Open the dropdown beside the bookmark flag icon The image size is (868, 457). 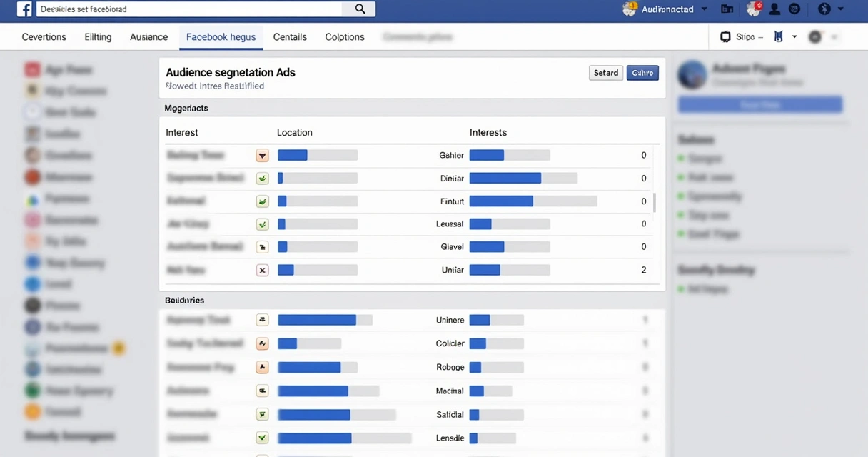[x=794, y=36]
